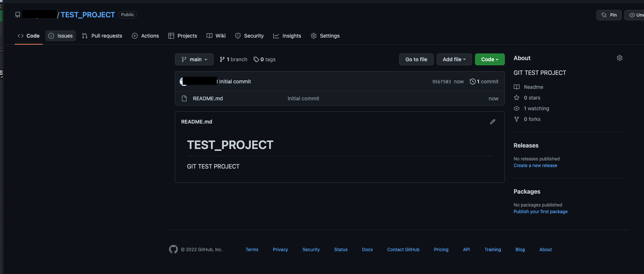644x274 pixels.
Task: Open the Readme link in About
Action: [x=528, y=87]
